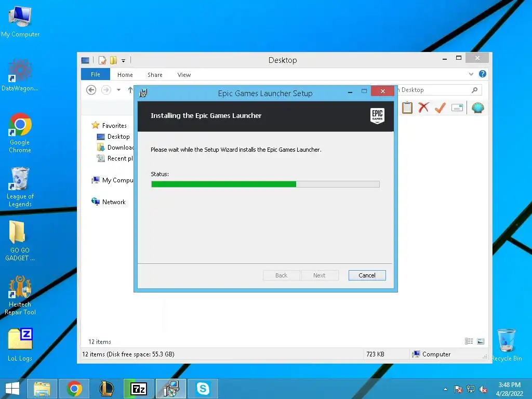Open 7-Zip from taskbar

coord(138,389)
